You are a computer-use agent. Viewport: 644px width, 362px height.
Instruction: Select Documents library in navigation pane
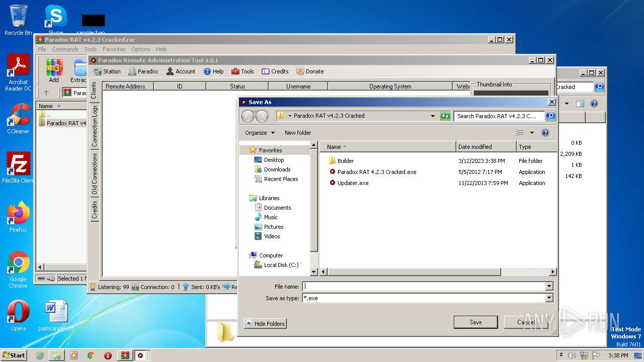(277, 208)
